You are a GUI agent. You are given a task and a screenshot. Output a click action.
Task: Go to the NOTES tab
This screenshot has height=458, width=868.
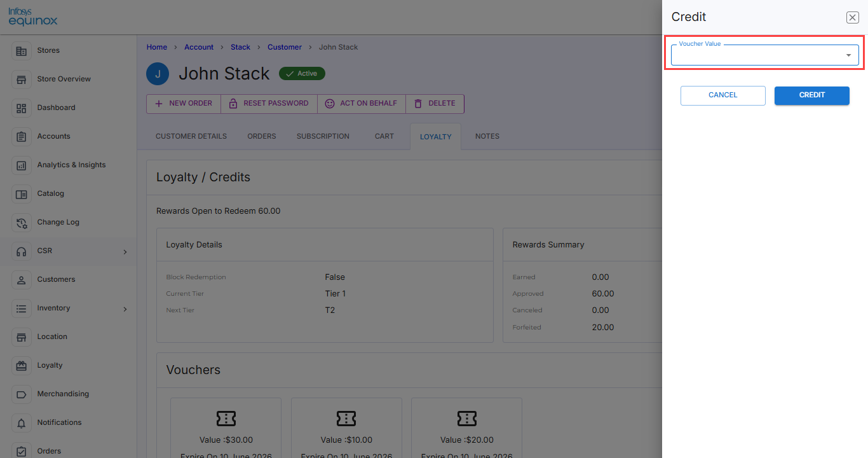[487, 136]
